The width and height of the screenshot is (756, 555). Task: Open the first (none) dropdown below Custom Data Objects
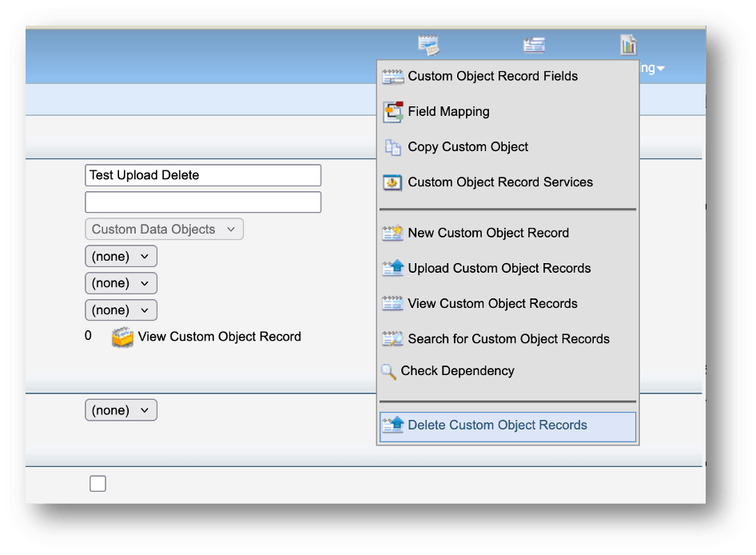(121, 256)
